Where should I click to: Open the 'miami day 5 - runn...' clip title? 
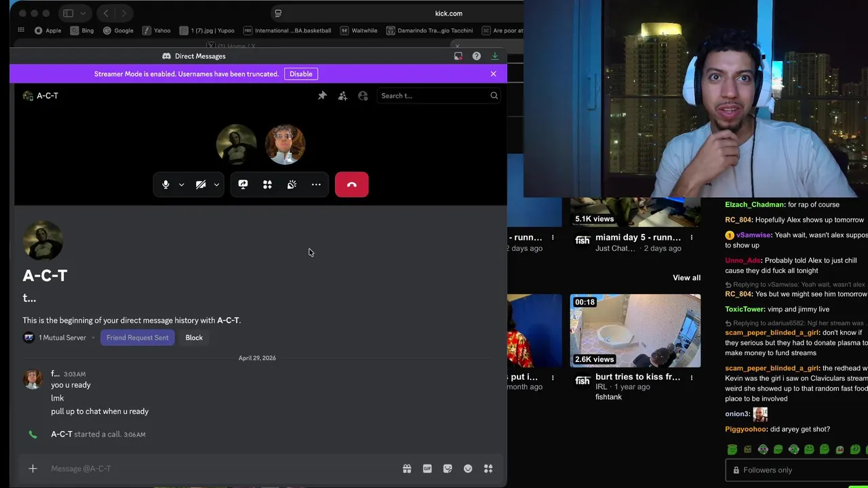click(638, 238)
